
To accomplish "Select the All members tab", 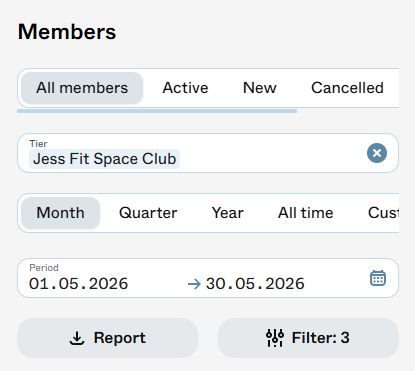I will pyautogui.click(x=82, y=88).
